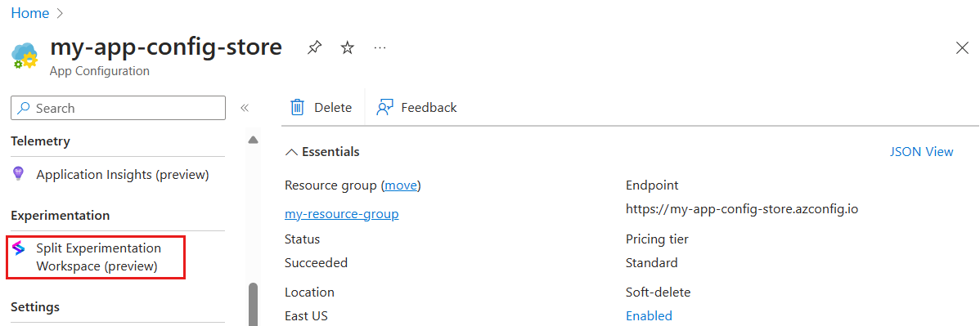The image size is (980, 326).
Task: Collapse the sidebar with double chevron
Action: [245, 108]
